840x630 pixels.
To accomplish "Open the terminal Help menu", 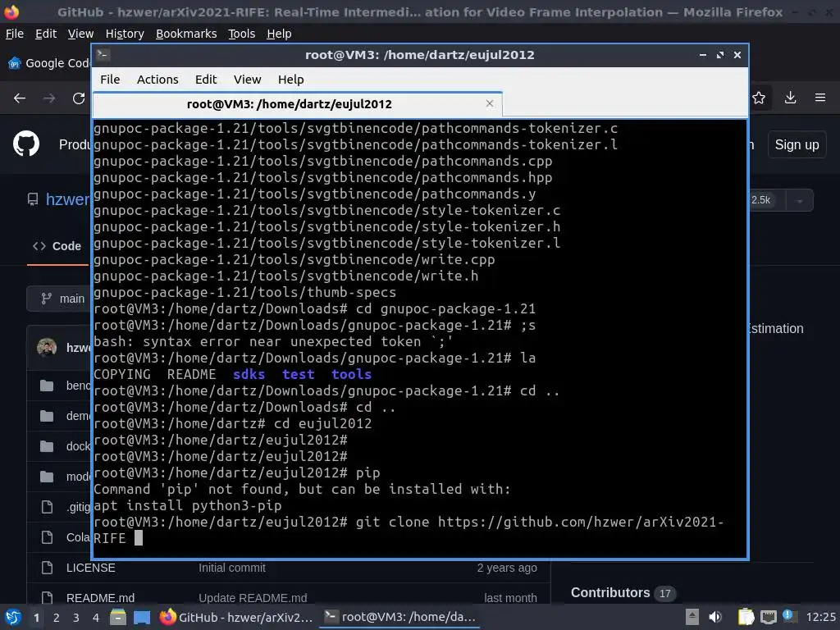I will coord(291,80).
